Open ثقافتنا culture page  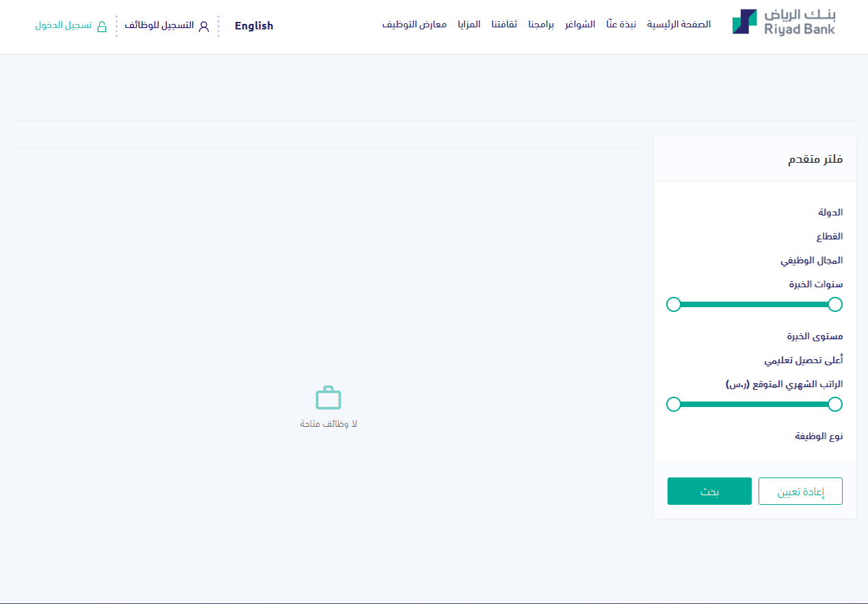504,25
